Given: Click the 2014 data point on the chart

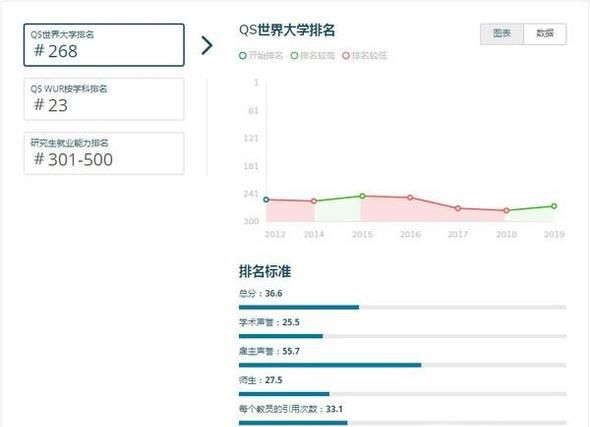Looking at the screenshot, I should 314,201.
